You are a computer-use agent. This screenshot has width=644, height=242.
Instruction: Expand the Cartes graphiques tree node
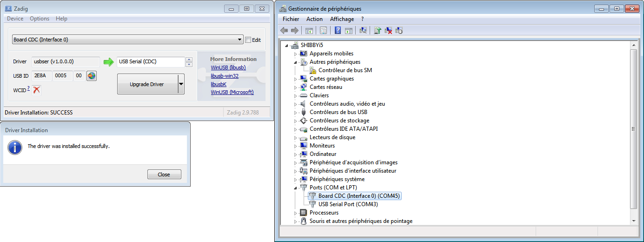pos(295,79)
